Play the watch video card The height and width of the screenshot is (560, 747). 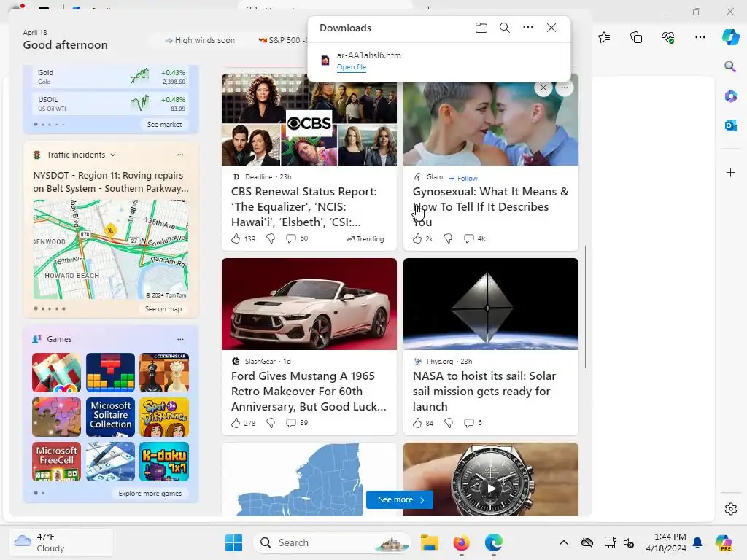point(491,488)
